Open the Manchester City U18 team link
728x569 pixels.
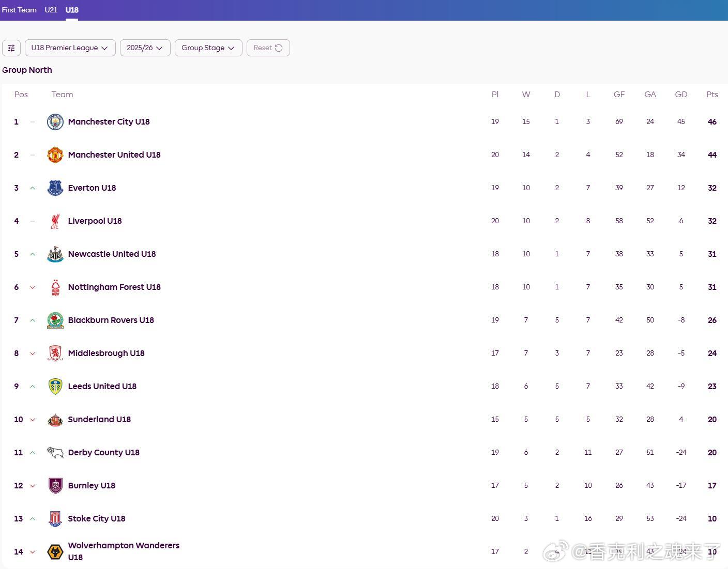point(109,122)
